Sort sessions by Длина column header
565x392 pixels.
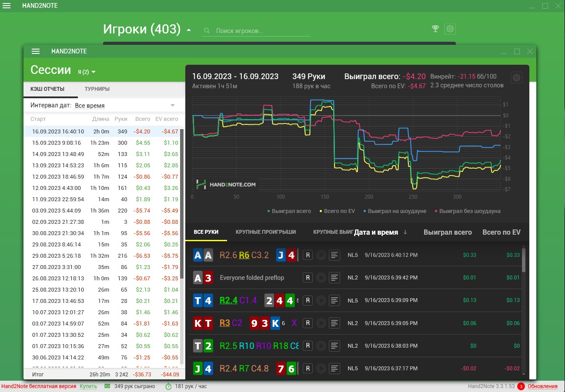pos(101,119)
